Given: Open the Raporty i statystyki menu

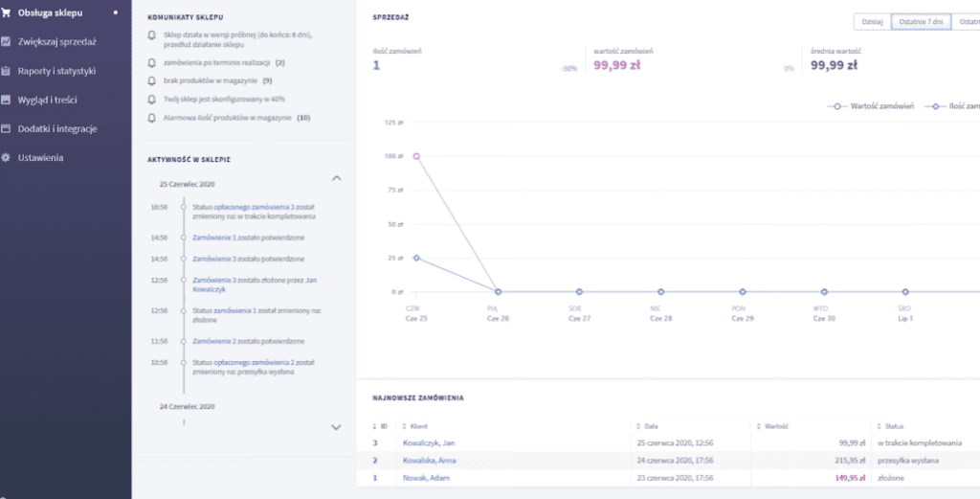Looking at the screenshot, I should (x=56, y=71).
